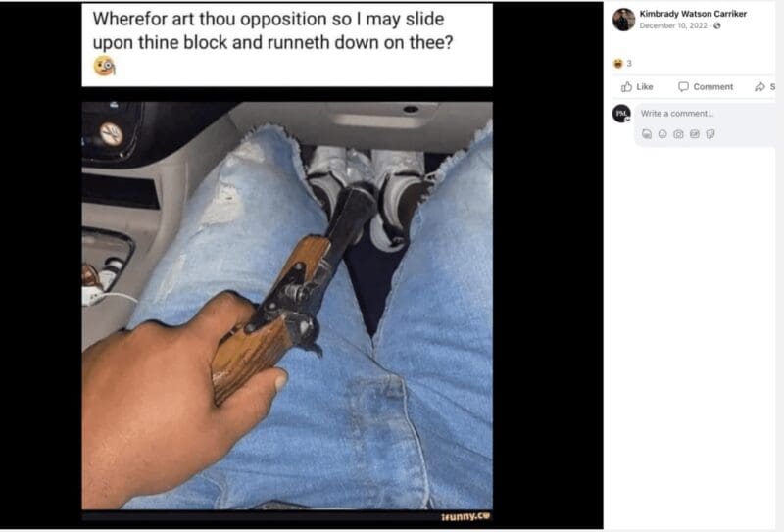Image resolution: width=784 pixels, height=532 pixels.
Task: Focus the Write a comment field
Action: pyautogui.click(x=705, y=114)
